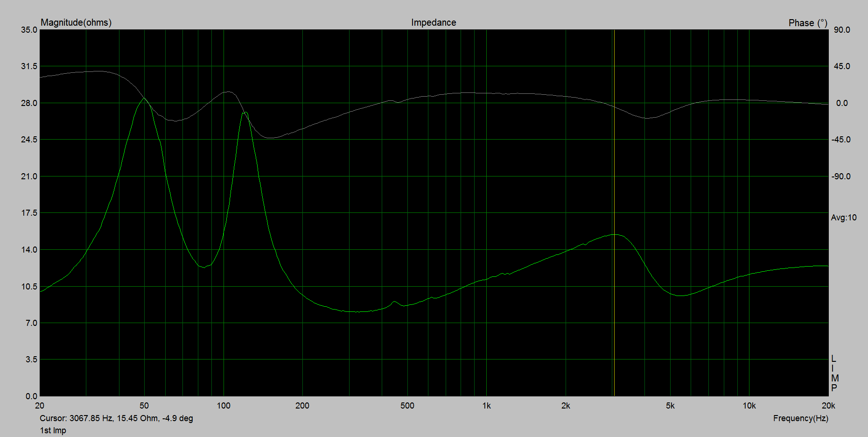
Task: Click the '3.5' magnitude axis value
Action: coord(31,359)
